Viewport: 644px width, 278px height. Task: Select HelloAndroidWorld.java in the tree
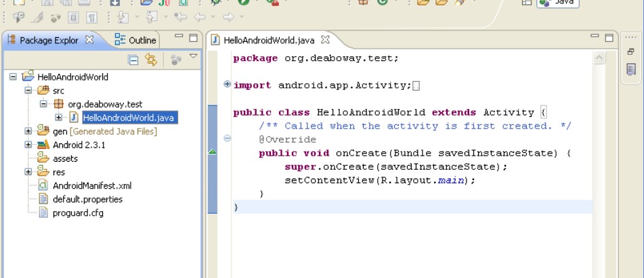tap(130, 118)
